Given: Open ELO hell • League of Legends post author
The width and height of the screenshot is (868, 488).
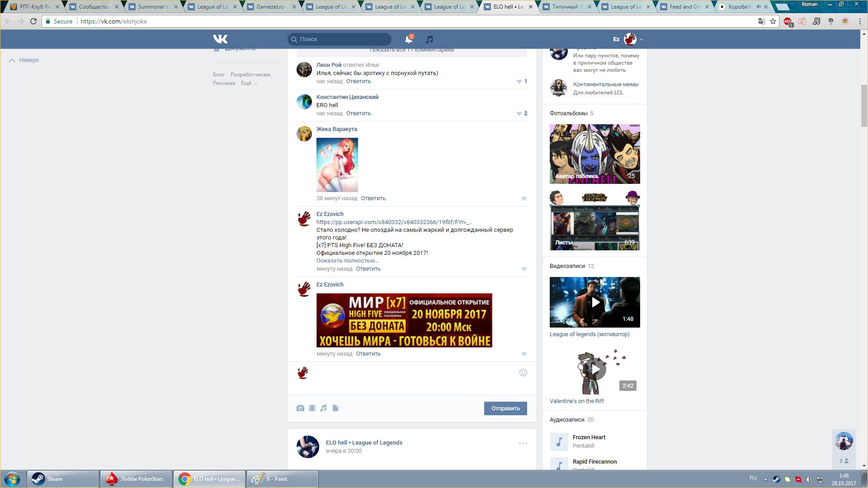Looking at the screenshot, I should pyautogui.click(x=364, y=443).
